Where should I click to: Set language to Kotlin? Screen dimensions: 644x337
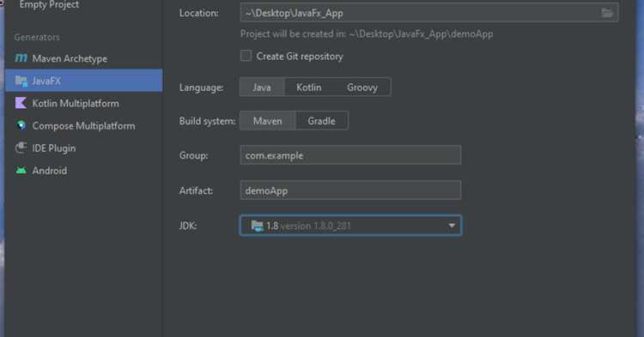309,87
